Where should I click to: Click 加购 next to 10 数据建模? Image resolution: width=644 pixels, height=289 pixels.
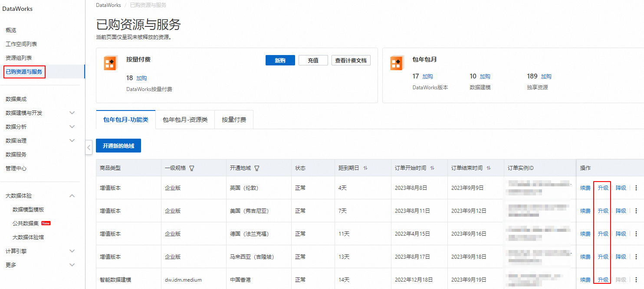485,76
